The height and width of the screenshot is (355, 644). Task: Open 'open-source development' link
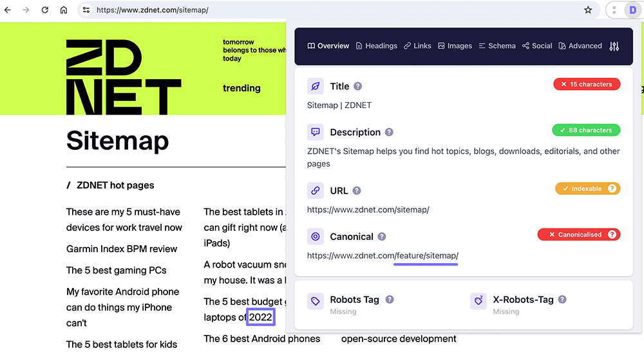(399, 339)
